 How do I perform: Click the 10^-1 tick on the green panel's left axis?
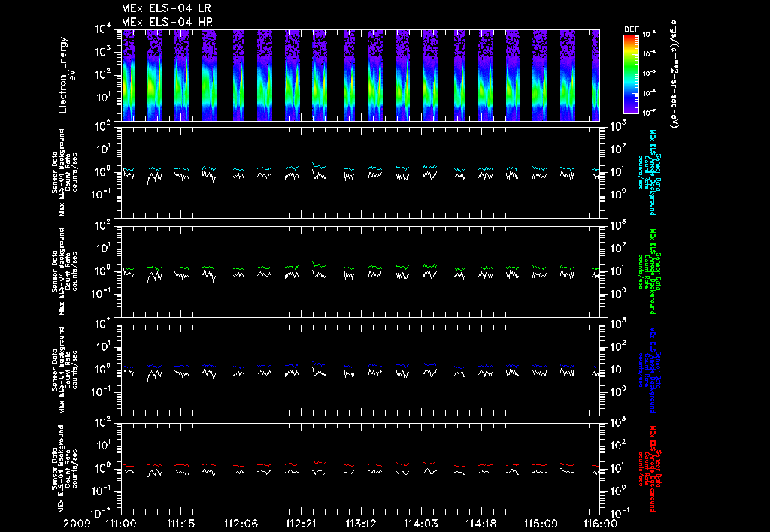(102, 294)
